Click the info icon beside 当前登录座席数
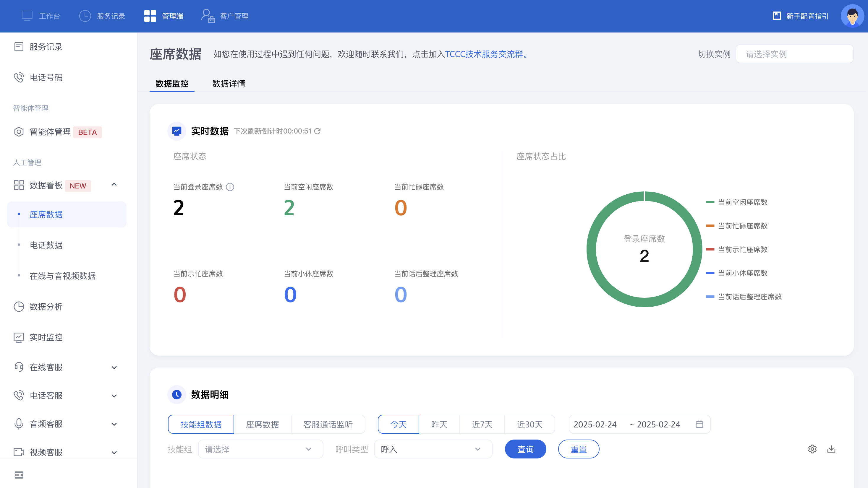This screenshot has width=868, height=488. click(230, 187)
